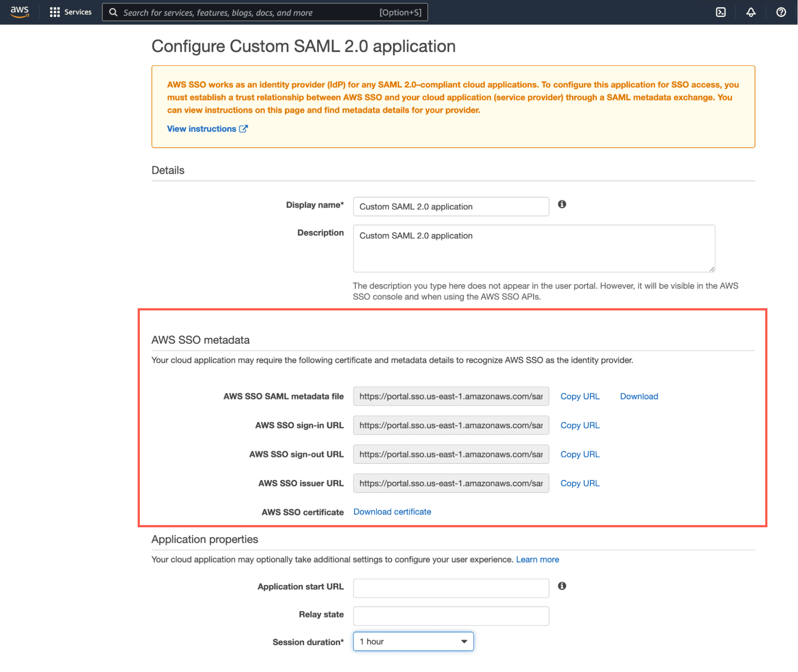Image resolution: width=798 pixels, height=672 pixels.
Task: Copy the AWS SSO issuer URL
Action: (x=579, y=483)
